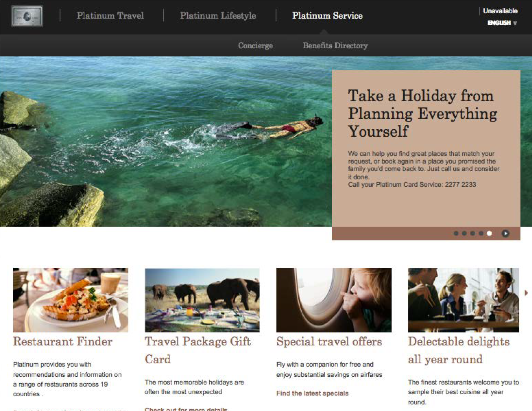Open the Platinum Travel menu
This screenshot has width=532, height=411.
(110, 15)
